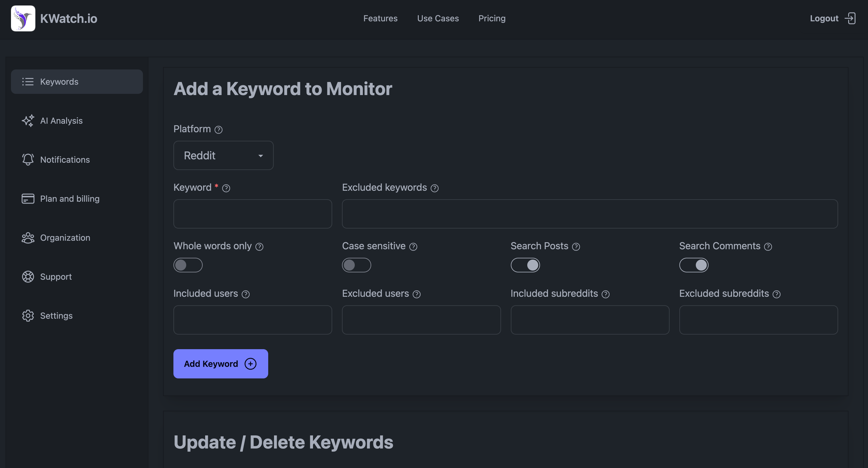Open the Platform dropdown showing Reddit

tap(223, 155)
